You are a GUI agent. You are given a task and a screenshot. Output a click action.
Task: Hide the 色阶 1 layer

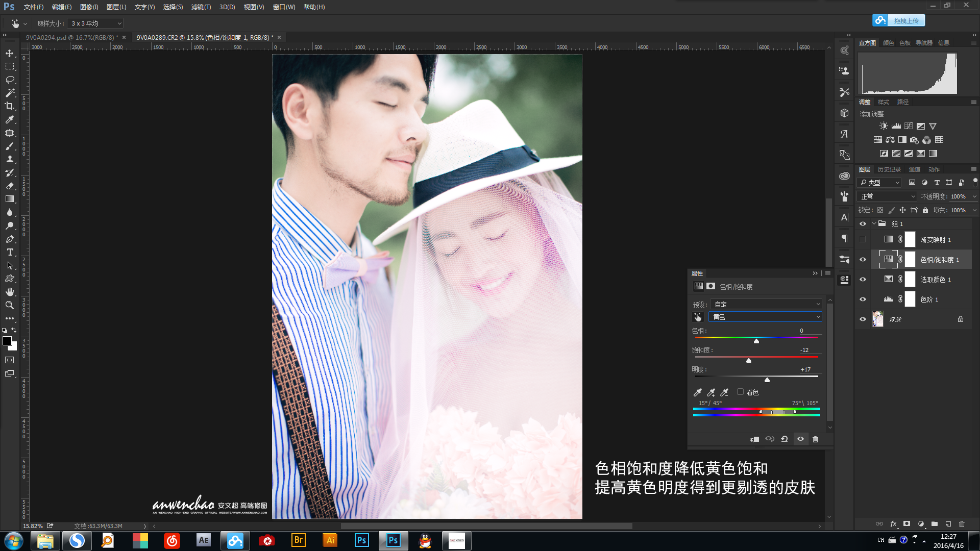(863, 299)
